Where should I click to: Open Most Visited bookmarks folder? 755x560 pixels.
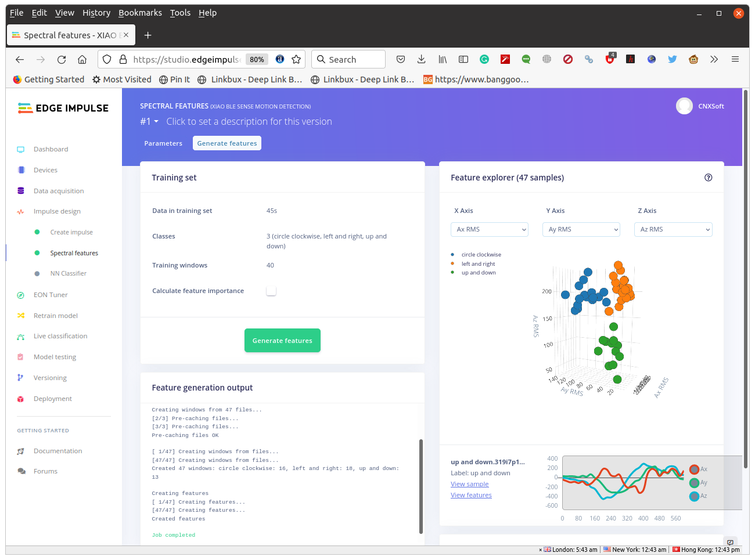(122, 80)
